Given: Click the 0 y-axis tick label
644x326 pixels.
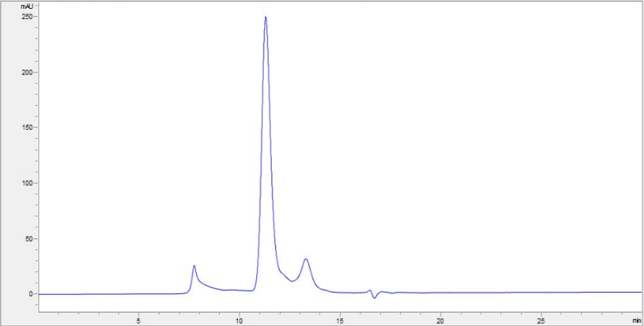Looking at the screenshot, I should tap(30, 294).
